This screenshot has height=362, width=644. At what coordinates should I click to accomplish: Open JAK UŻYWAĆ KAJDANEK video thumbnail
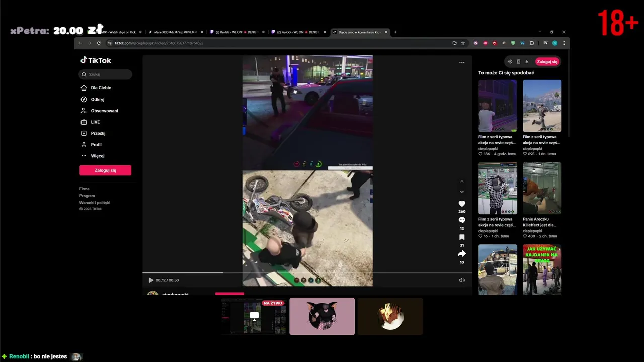click(542, 269)
